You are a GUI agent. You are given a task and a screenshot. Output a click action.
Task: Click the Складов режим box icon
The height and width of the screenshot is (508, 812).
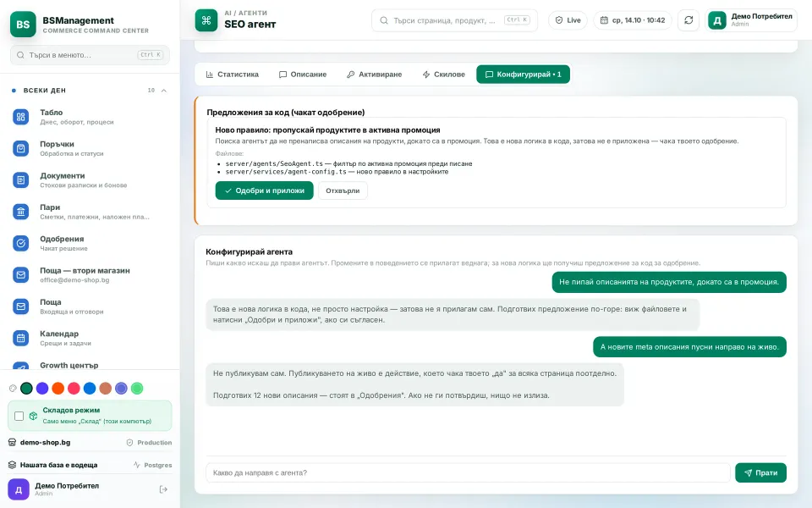click(33, 416)
